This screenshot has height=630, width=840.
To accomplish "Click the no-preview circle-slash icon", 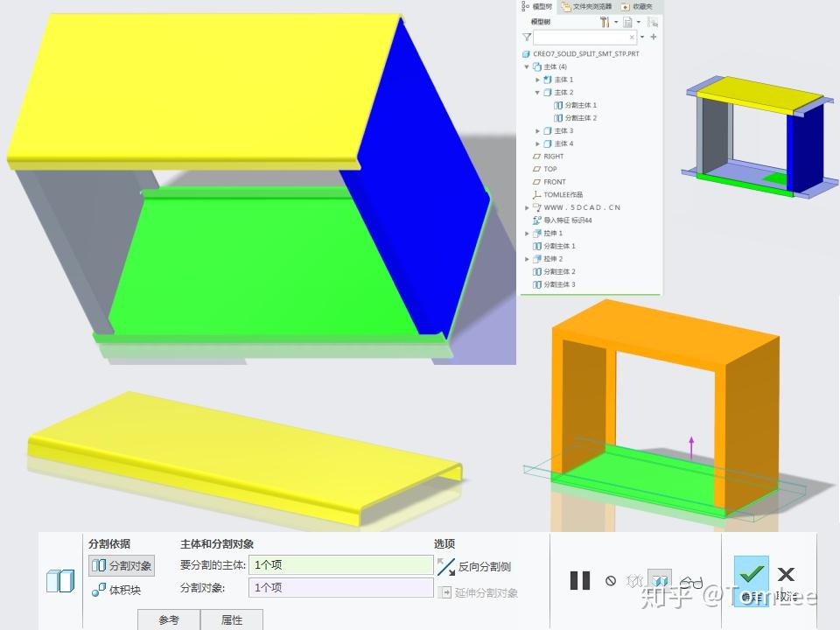I will [611, 581].
